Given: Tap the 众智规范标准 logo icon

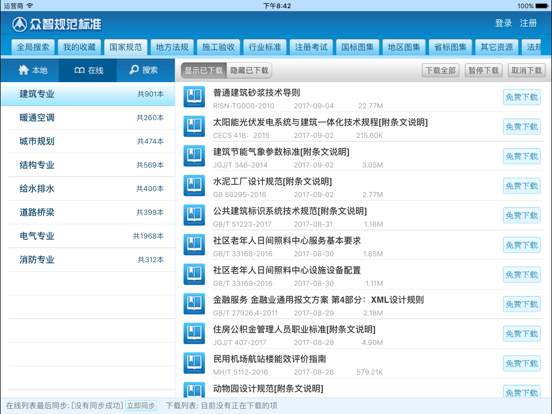Looking at the screenshot, I should [19, 24].
